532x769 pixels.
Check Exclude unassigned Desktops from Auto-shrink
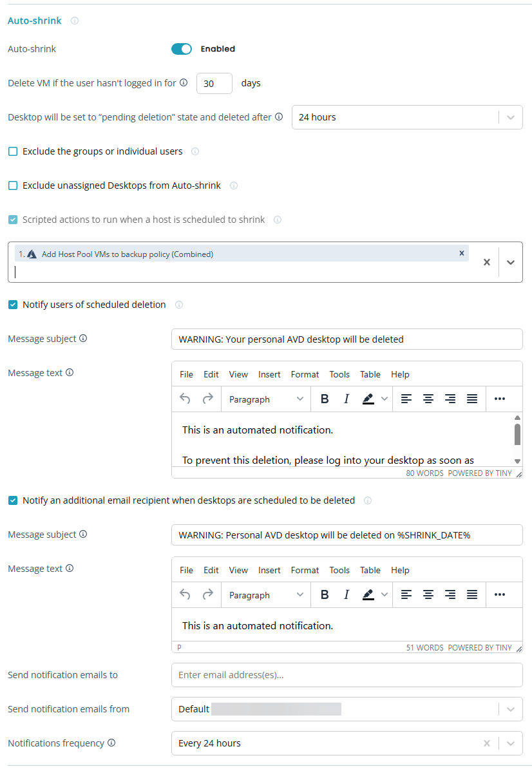13,186
